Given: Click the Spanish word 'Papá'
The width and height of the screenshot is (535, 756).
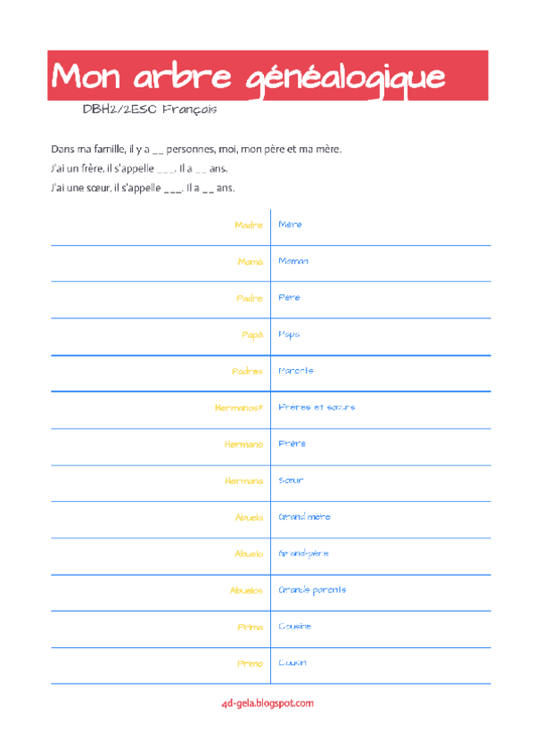Looking at the screenshot, I should coord(252,334).
